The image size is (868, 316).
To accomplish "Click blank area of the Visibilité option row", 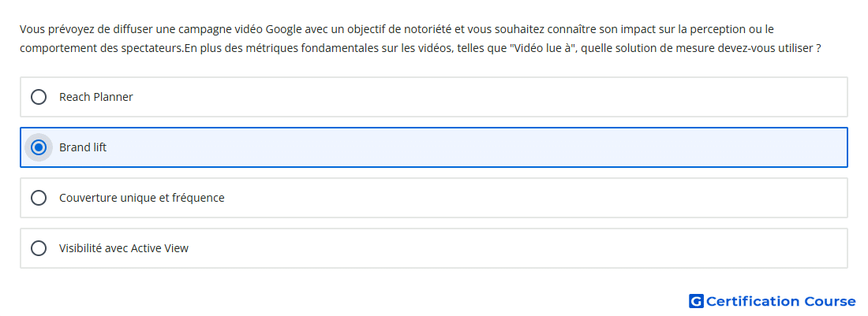I will tap(514, 248).
